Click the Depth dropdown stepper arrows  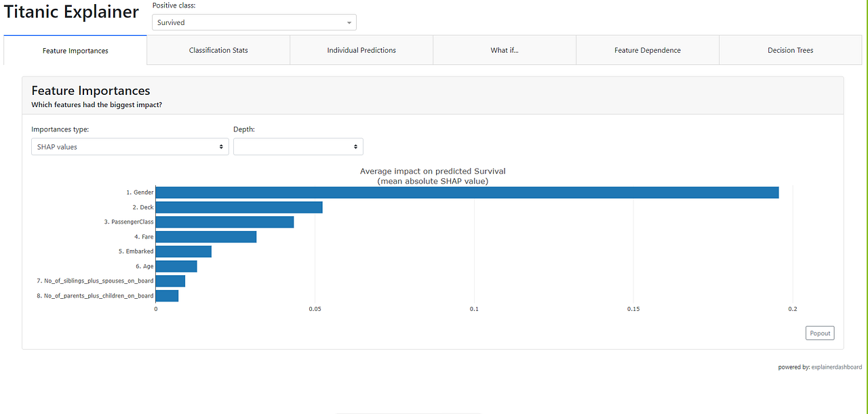click(355, 146)
